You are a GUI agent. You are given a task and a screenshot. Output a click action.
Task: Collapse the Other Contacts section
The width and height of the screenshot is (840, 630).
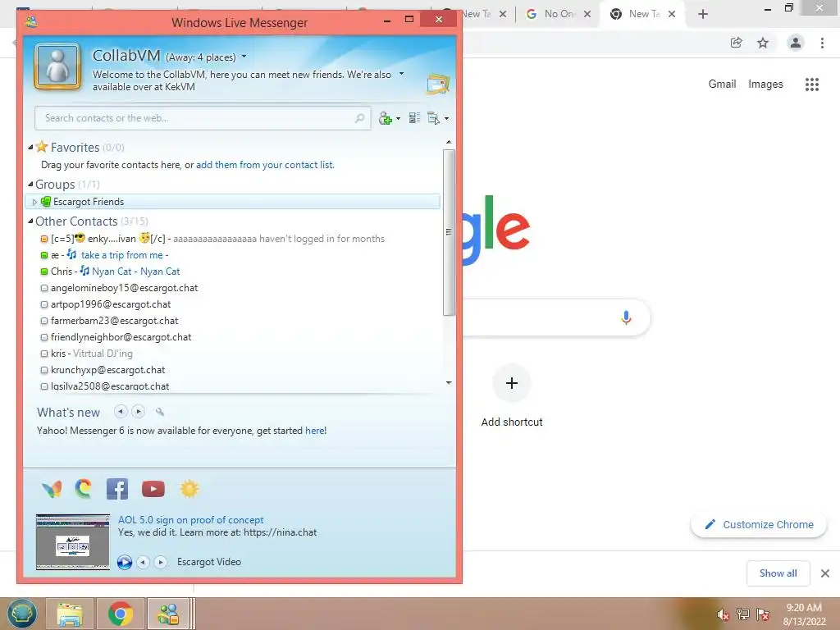tap(30, 221)
